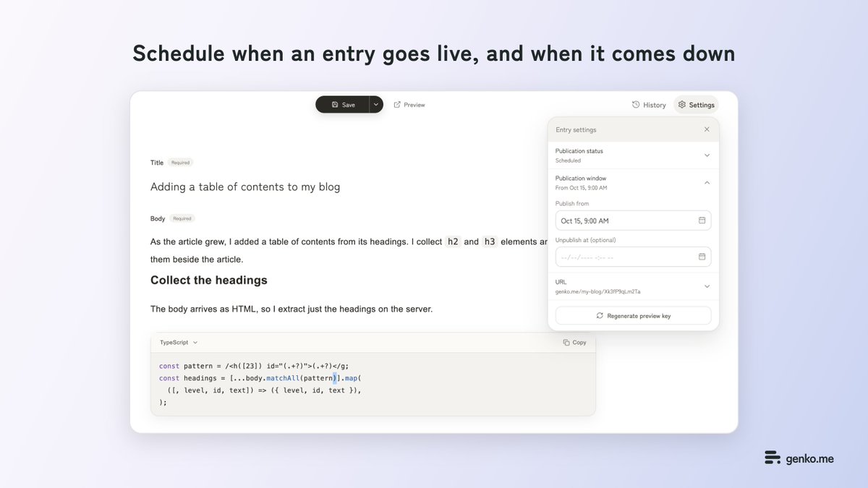Image resolution: width=868 pixels, height=488 pixels.
Task: Click the 'body arrives as HTML' paragraph
Action: tap(292, 309)
